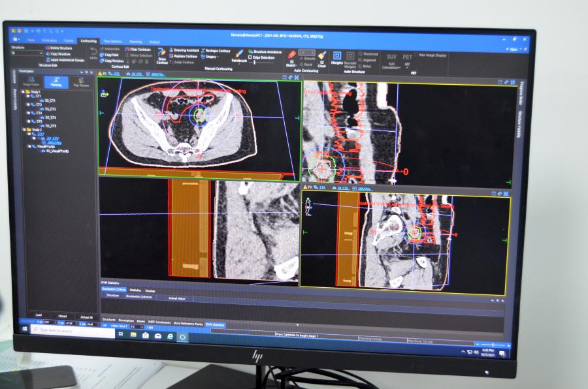Screen dimensions: 588x389
Task: Switch to the Planning ribbon tab
Action: (x=135, y=42)
